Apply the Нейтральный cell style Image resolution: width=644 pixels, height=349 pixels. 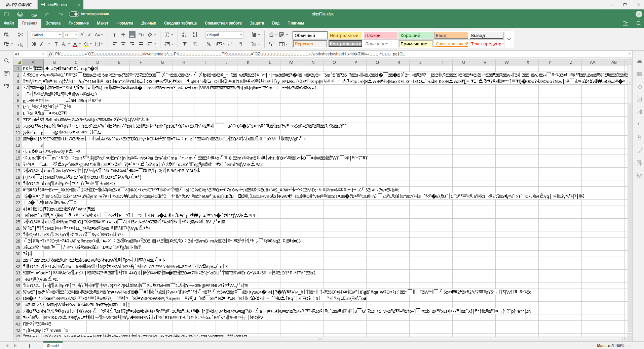pyautogui.click(x=345, y=35)
